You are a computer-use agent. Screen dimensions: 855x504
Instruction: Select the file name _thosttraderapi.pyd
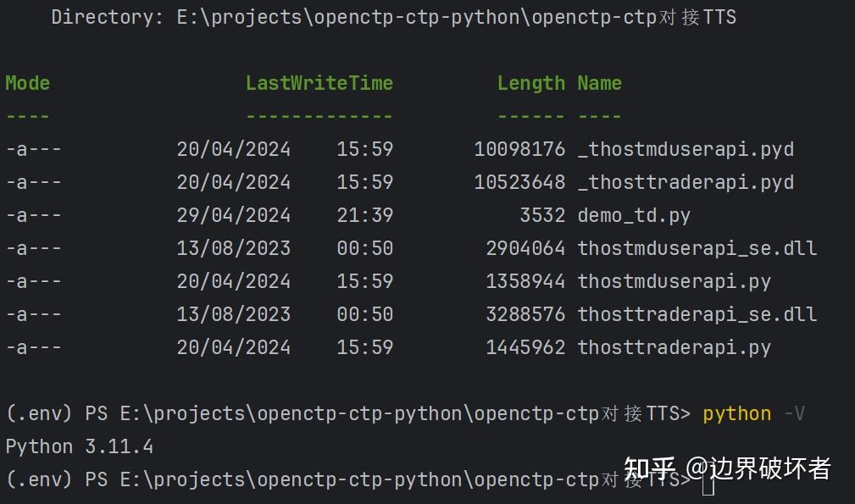(685, 181)
